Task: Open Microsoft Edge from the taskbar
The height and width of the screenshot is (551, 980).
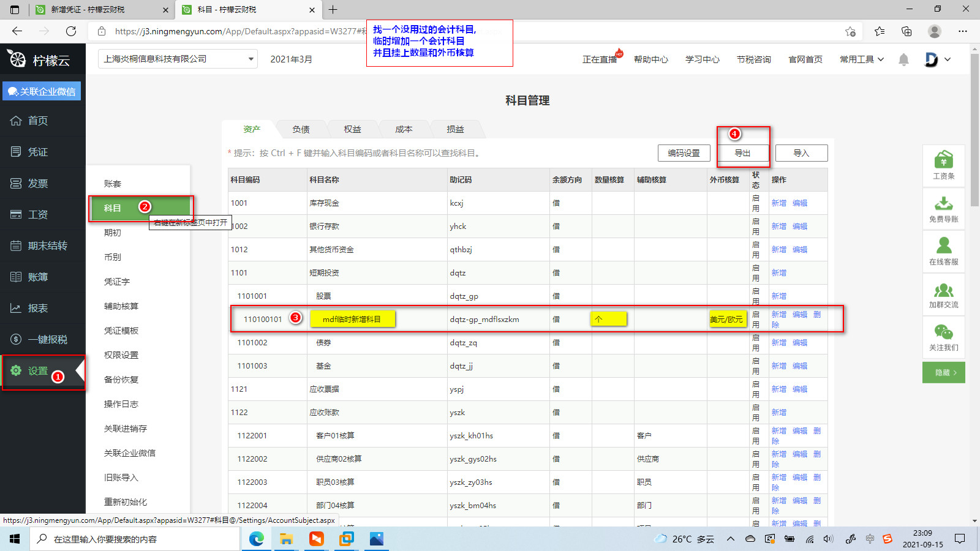Action: 257,539
